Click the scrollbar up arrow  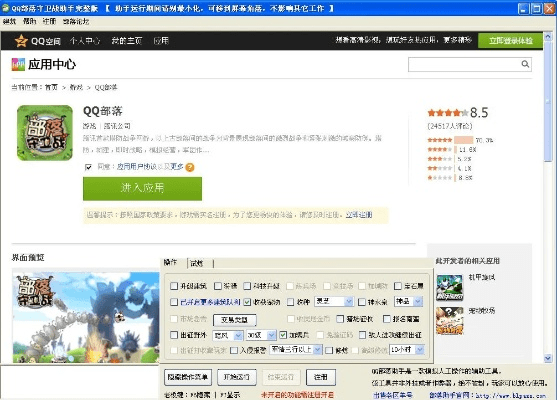tap(548, 36)
